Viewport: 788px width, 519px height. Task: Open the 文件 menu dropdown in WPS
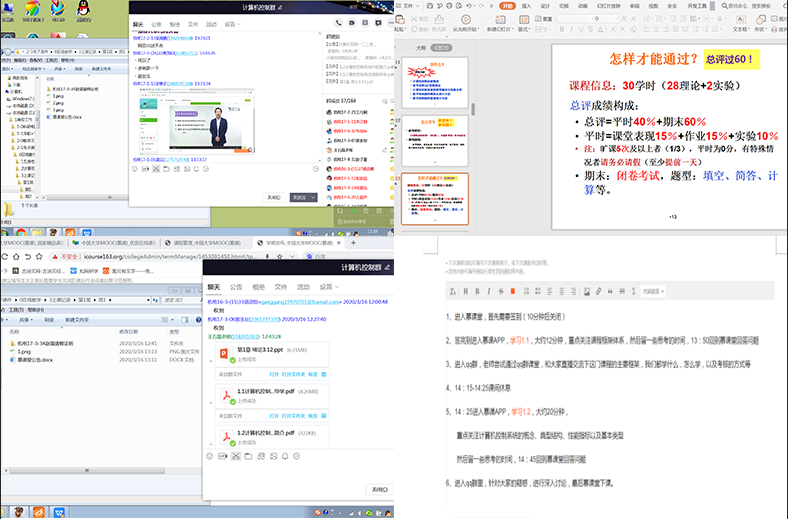pyautogui.click(x=411, y=6)
